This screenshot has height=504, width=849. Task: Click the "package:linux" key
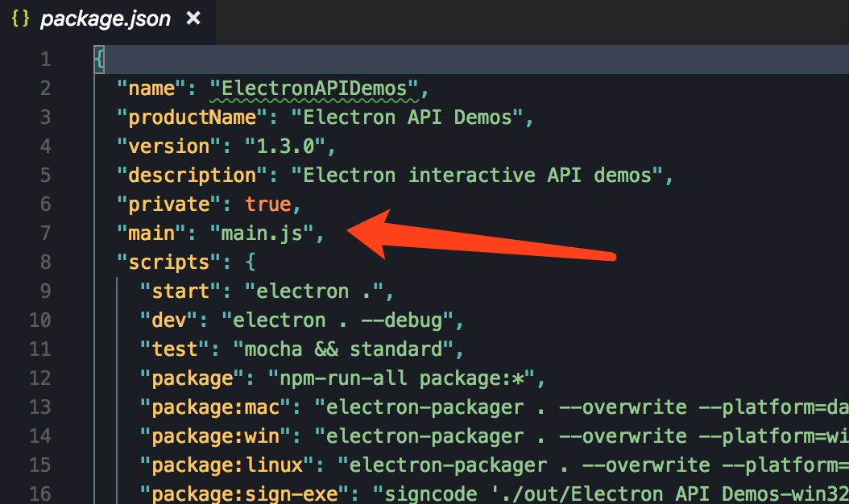(x=227, y=465)
